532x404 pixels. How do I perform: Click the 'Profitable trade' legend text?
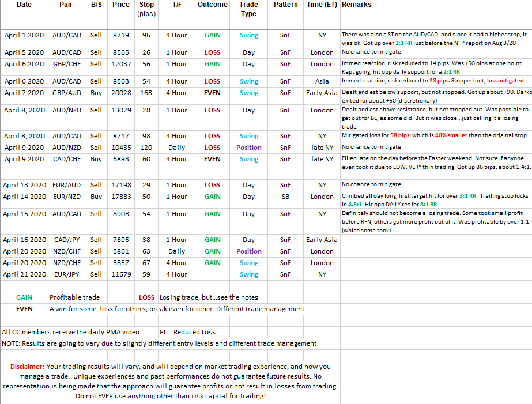coord(75,297)
